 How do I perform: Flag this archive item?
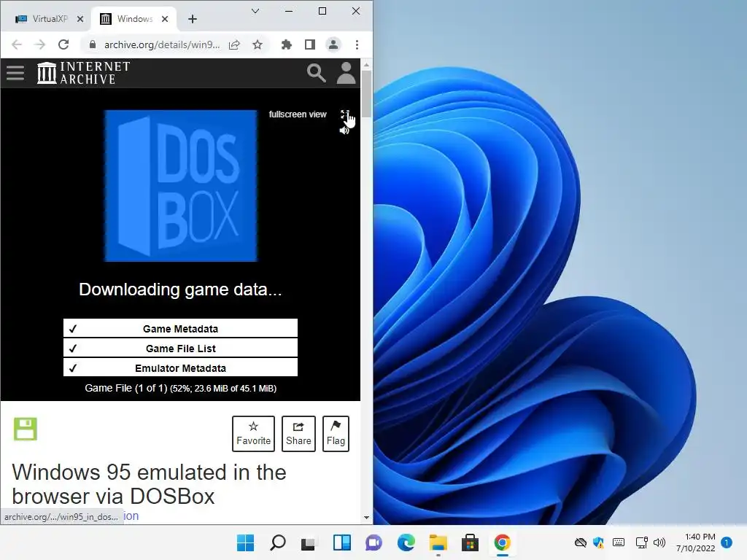coord(336,433)
